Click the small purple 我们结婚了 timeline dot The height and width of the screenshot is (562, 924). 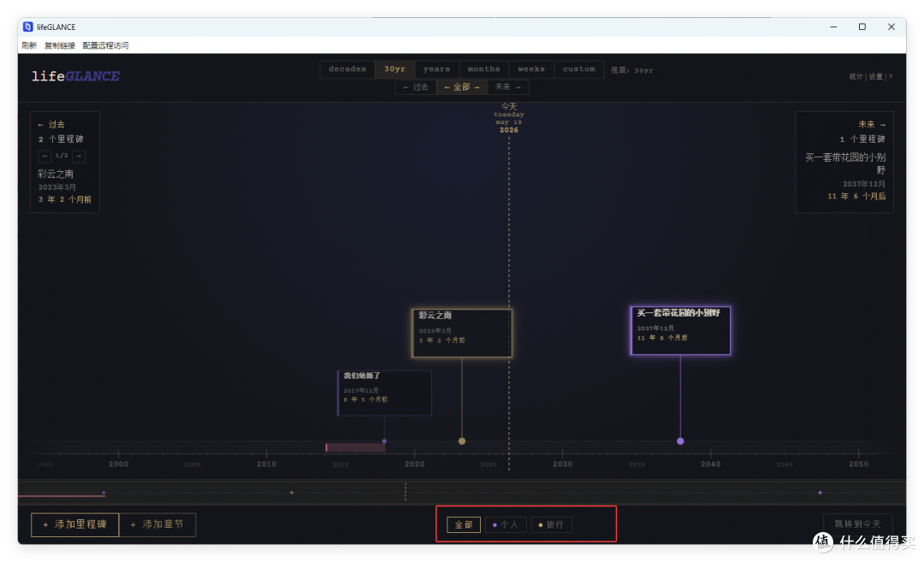coord(384,441)
